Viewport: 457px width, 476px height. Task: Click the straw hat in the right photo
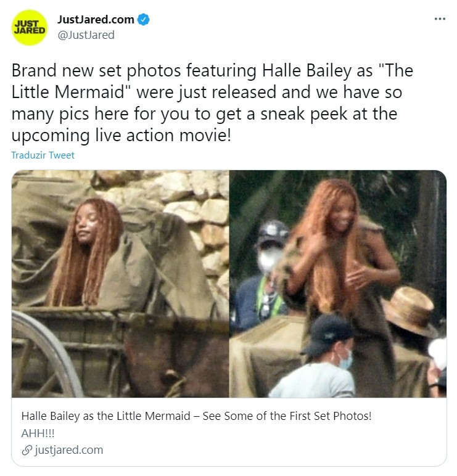point(410,311)
